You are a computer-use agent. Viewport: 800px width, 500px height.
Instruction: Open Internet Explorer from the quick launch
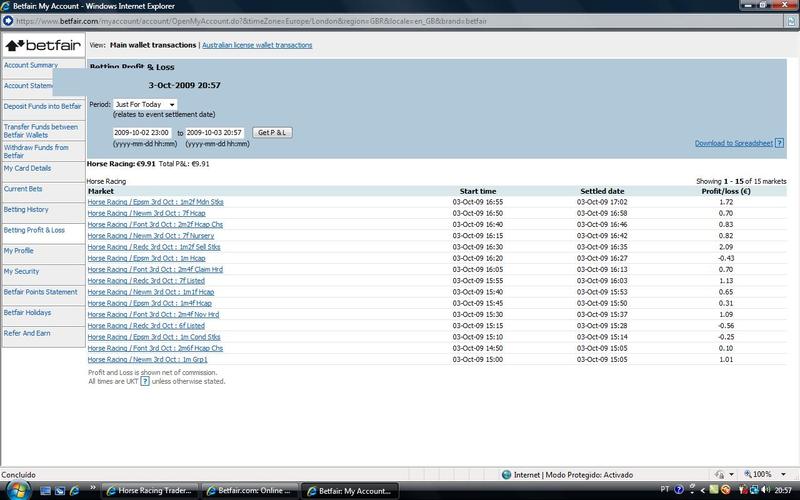[x=74, y=491]
